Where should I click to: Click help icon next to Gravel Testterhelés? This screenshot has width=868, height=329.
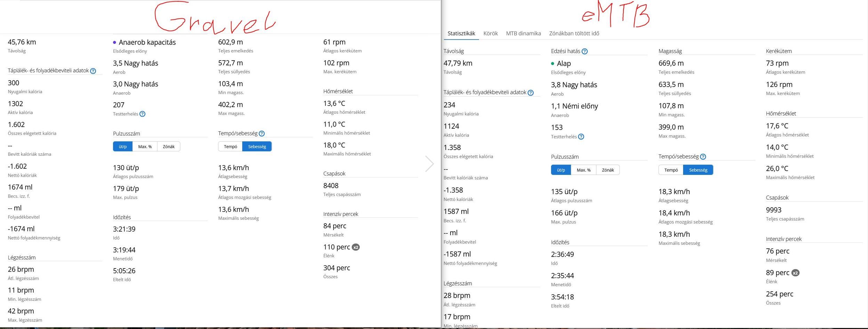pos(143,114)
